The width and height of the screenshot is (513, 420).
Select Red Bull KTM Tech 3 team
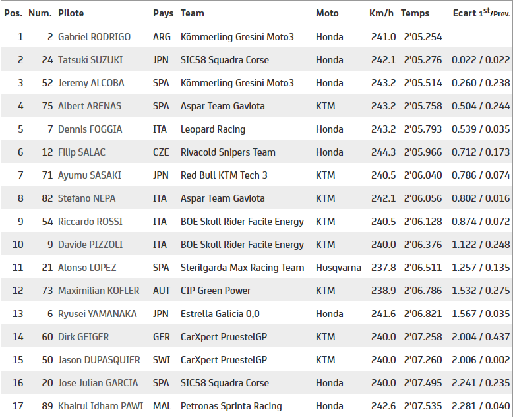[224, 175]
